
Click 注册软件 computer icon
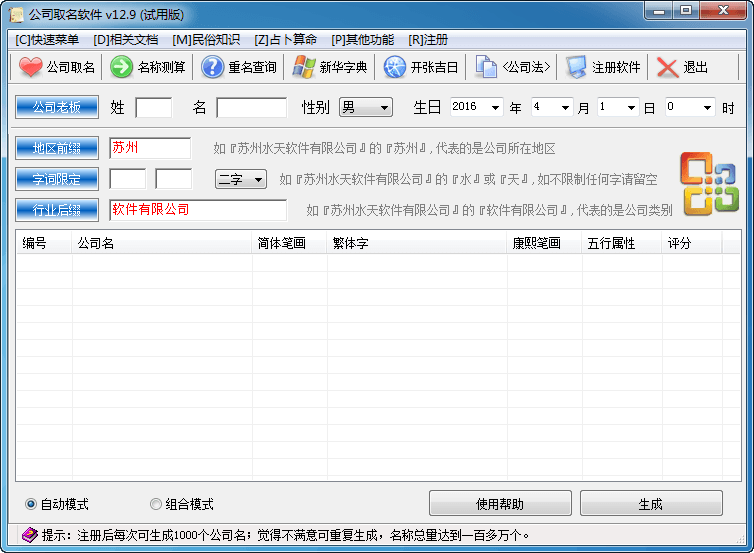(x=577, y=67)
